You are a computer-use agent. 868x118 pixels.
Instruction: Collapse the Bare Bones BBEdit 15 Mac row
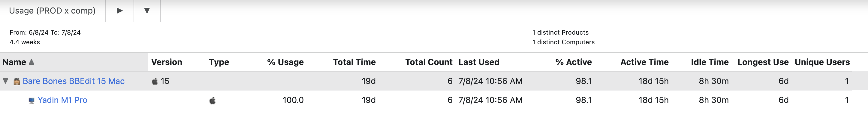pyautogui.click(x=5, y=81)
